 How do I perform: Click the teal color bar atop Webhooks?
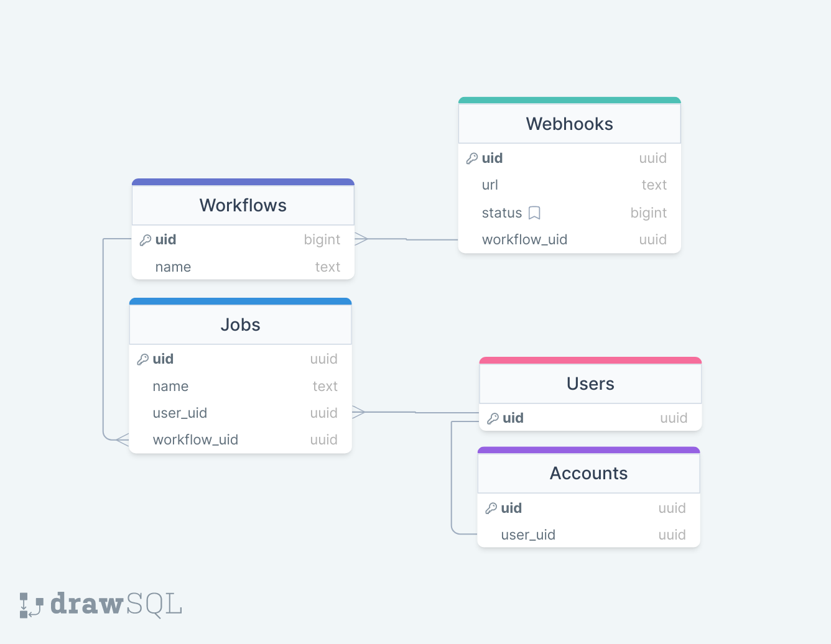570,100
